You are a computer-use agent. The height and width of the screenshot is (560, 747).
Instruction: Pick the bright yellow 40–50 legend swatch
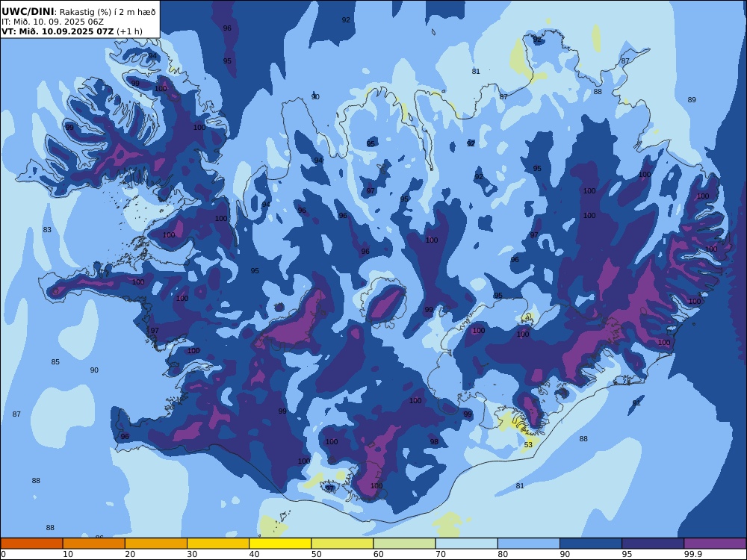[x=280, y=544]
